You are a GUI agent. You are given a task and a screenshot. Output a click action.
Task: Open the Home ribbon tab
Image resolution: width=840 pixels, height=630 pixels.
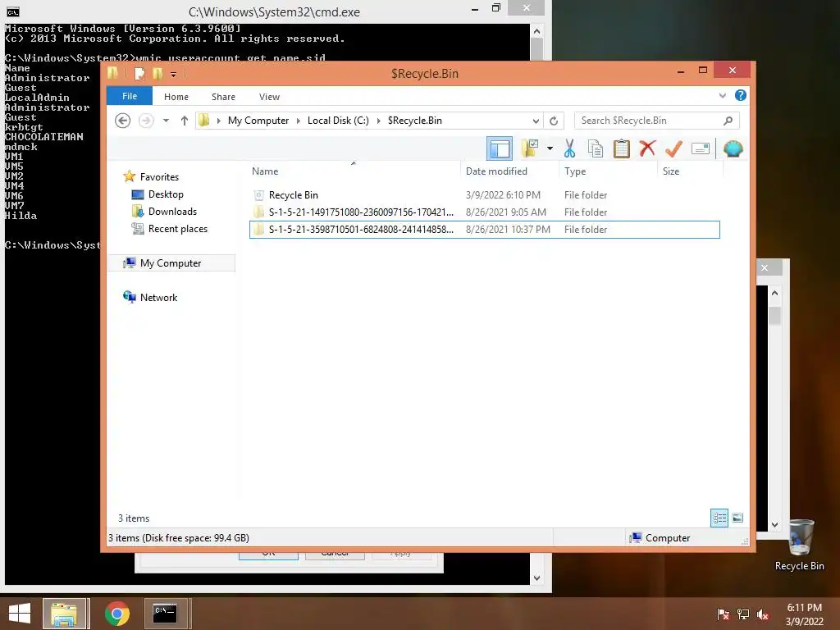[176, 97]
